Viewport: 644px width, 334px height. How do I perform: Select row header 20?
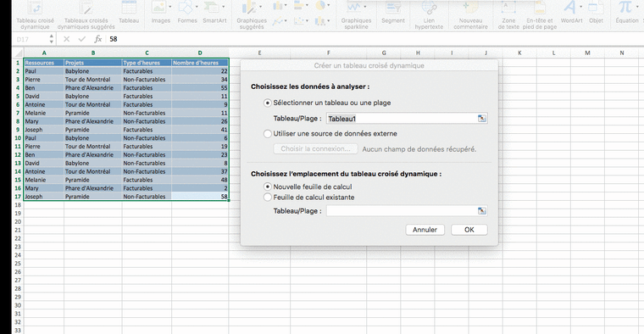click(18, 221)
